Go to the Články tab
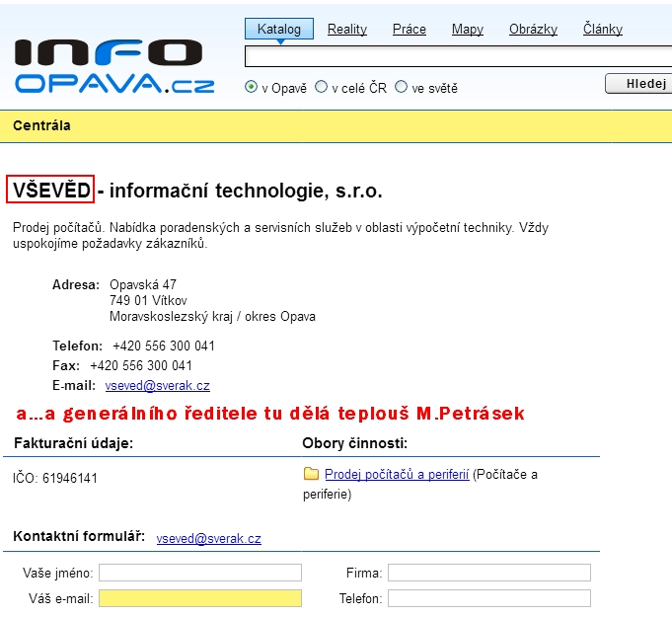Image resolution: width=672 pixels, height=617 pixels. click(x=603, y=29)
